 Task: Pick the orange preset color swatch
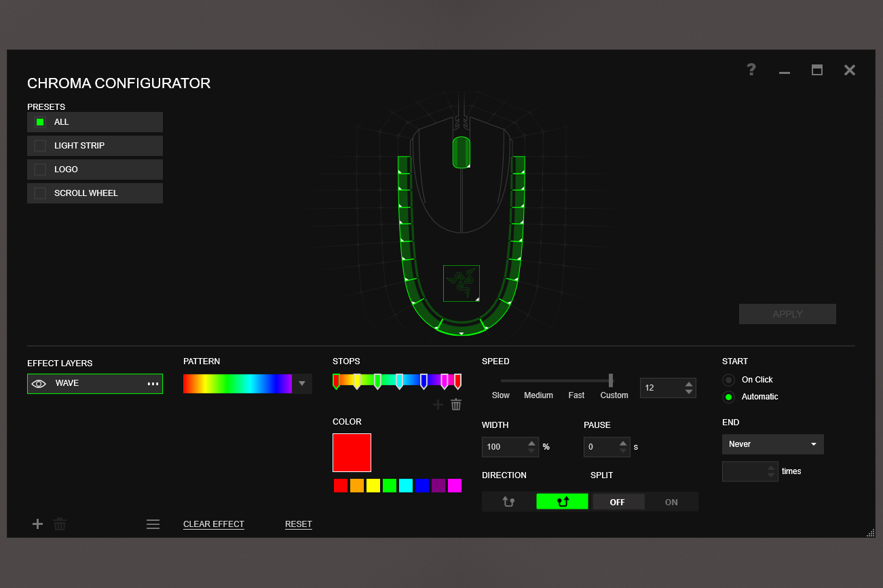point(357,486)
